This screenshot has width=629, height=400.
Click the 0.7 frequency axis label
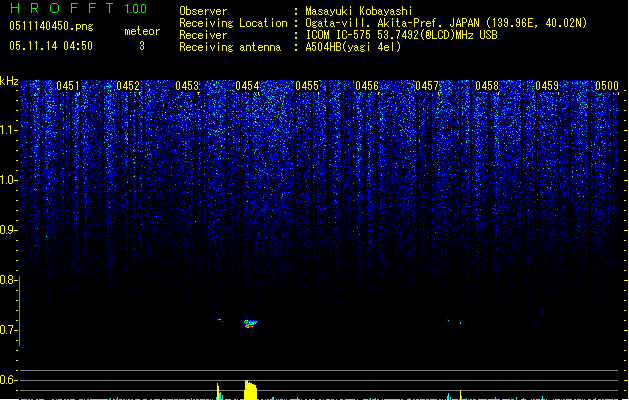click(x=8, y=330)
